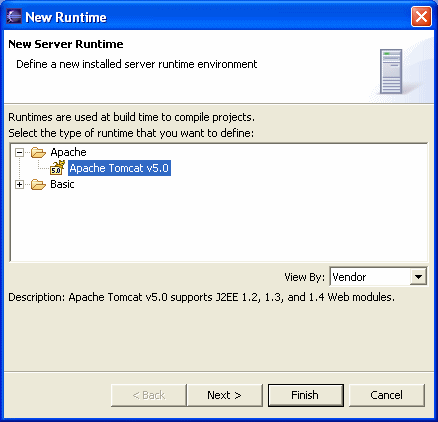Close the New Runtime window
The image size is (438, 422).
click(421, 17)
